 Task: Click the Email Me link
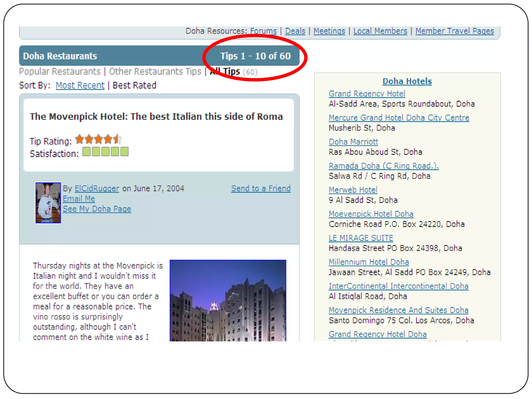(x=79, y=199)
